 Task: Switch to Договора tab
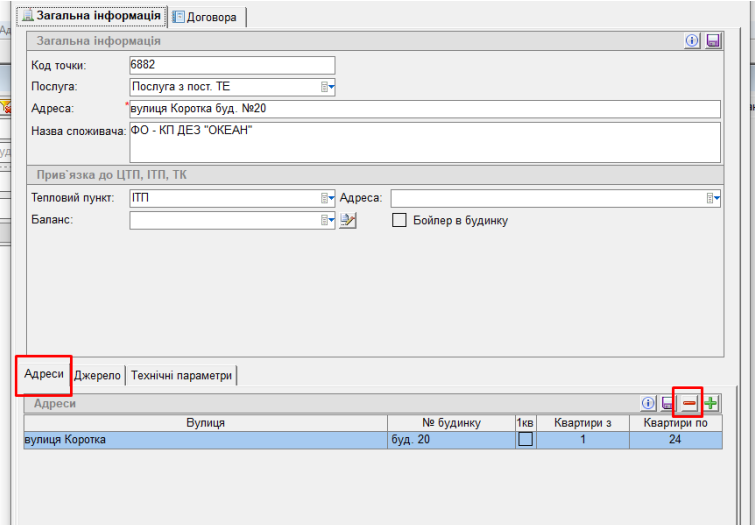[209, 16]
